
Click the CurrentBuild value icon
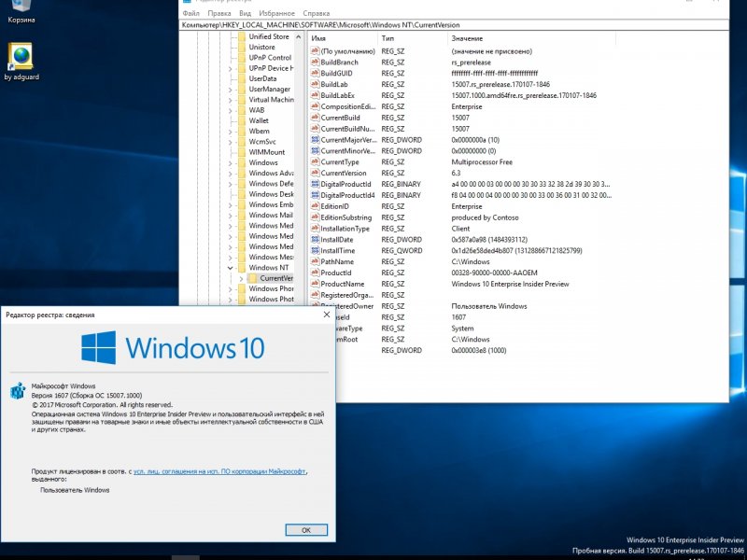coord(315,118)
